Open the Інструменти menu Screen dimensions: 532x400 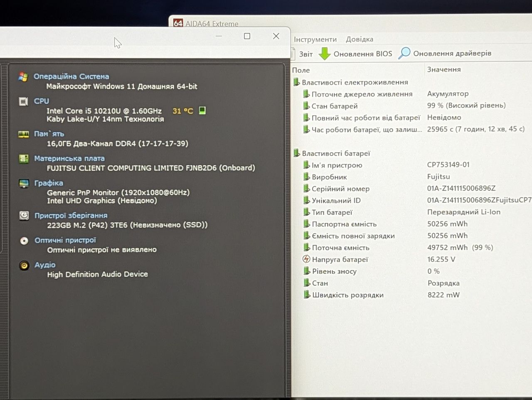tap(315, 39)
